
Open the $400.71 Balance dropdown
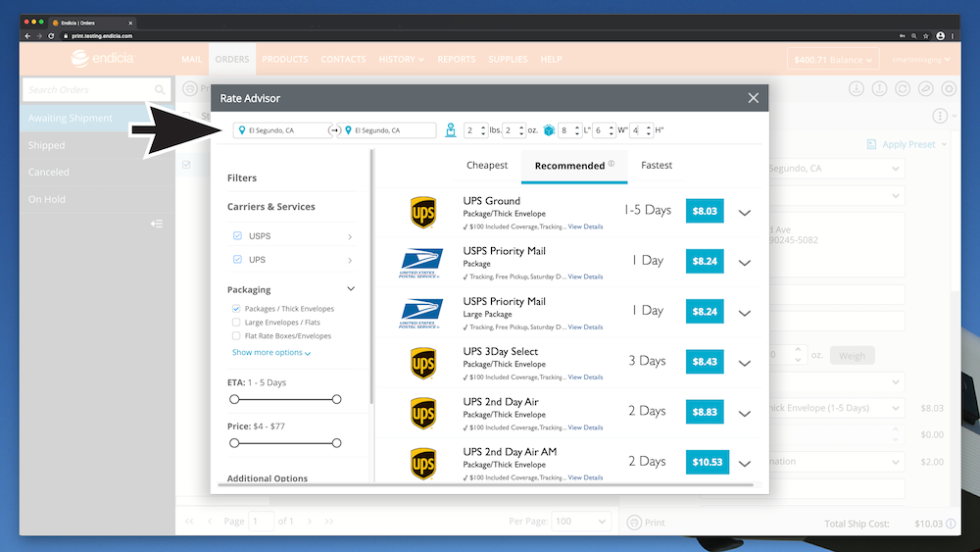click(x=833, y=60)
